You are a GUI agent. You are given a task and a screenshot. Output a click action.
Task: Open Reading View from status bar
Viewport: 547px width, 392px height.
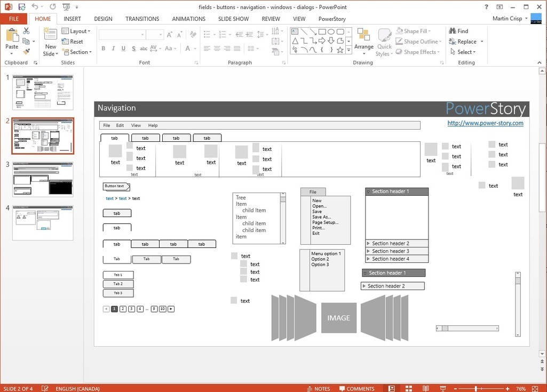425,388
